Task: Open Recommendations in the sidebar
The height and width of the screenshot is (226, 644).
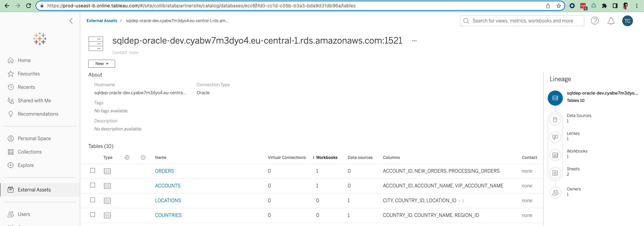Action: pos(38,114)
